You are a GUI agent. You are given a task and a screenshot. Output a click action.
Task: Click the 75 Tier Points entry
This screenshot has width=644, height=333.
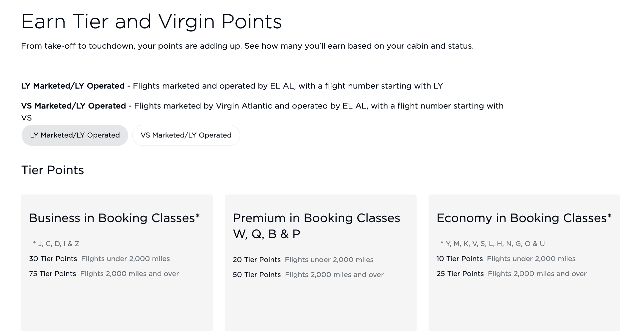[x=53, y=273]
